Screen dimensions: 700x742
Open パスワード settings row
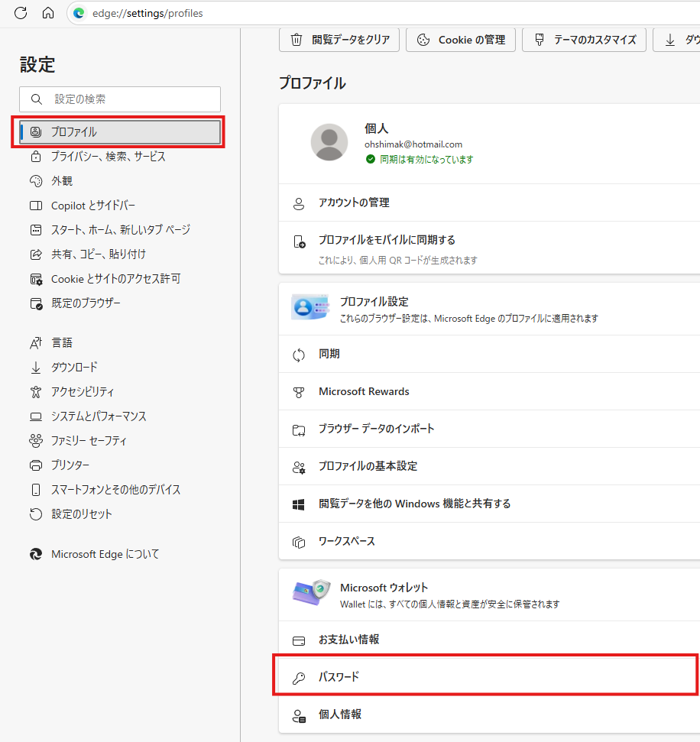point(489,677)
